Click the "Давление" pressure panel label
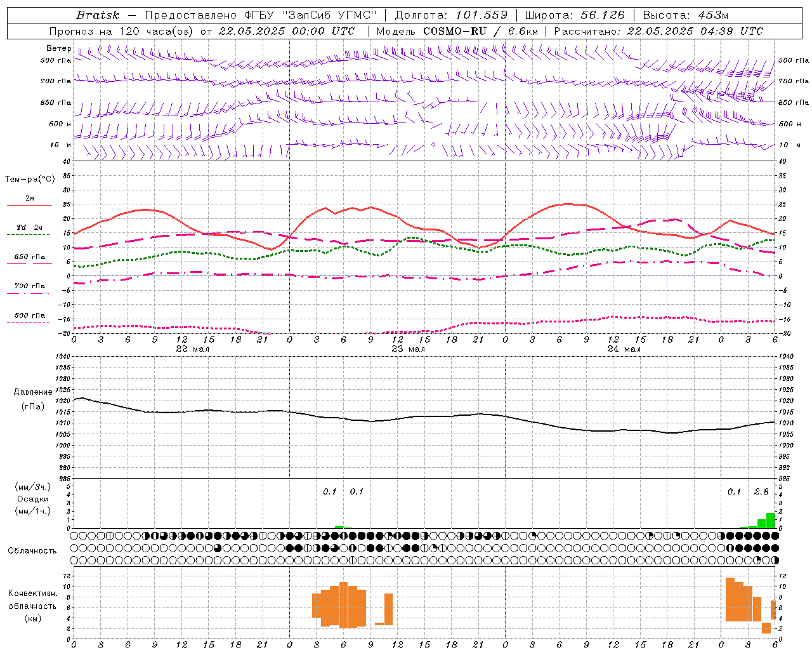 click(x=33, y=392)
